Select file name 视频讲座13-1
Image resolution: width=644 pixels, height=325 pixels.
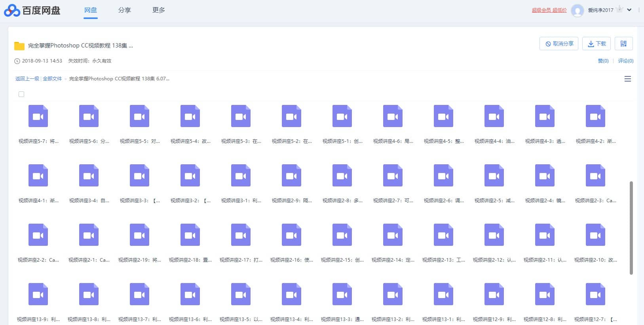(444, 319)
